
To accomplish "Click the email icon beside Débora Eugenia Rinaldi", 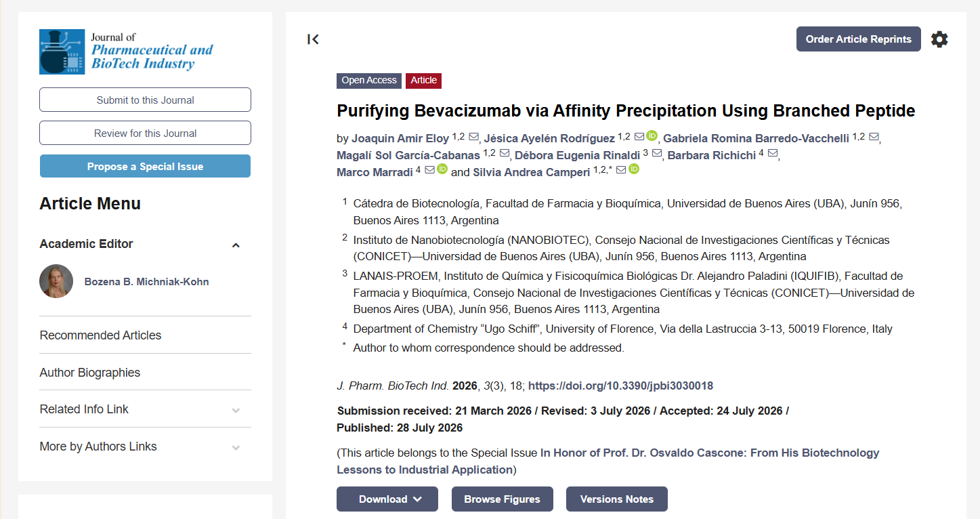I will coord(657,154).
